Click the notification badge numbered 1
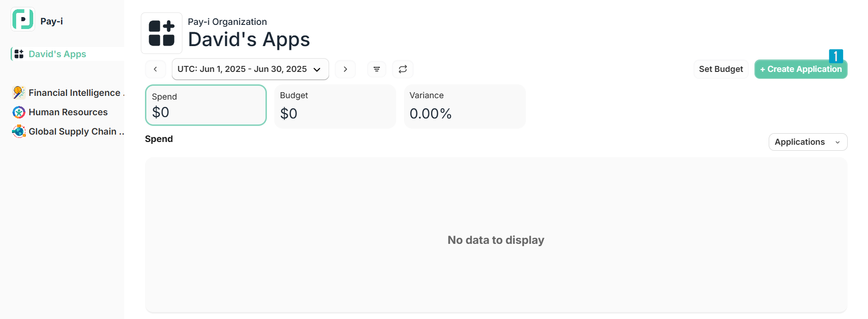This screenshot has height=319, width=868. click(x=836, y=56)
